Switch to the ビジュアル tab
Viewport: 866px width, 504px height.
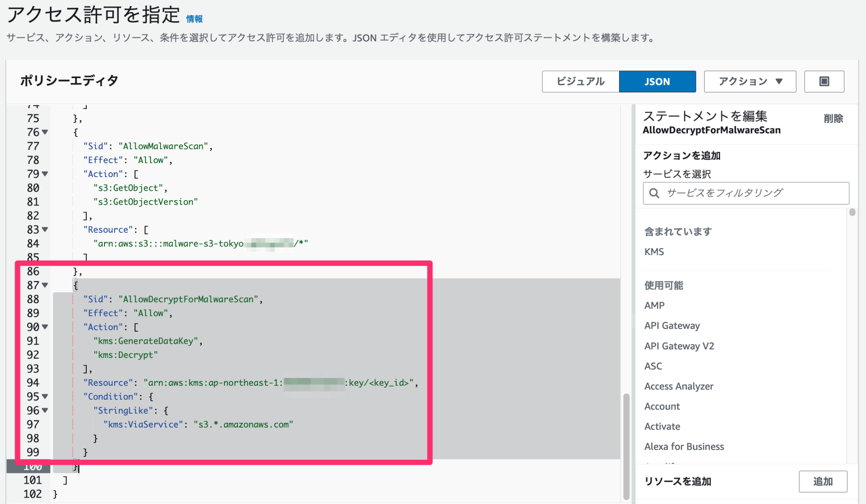pyautogui.click(x=580, y=81)
